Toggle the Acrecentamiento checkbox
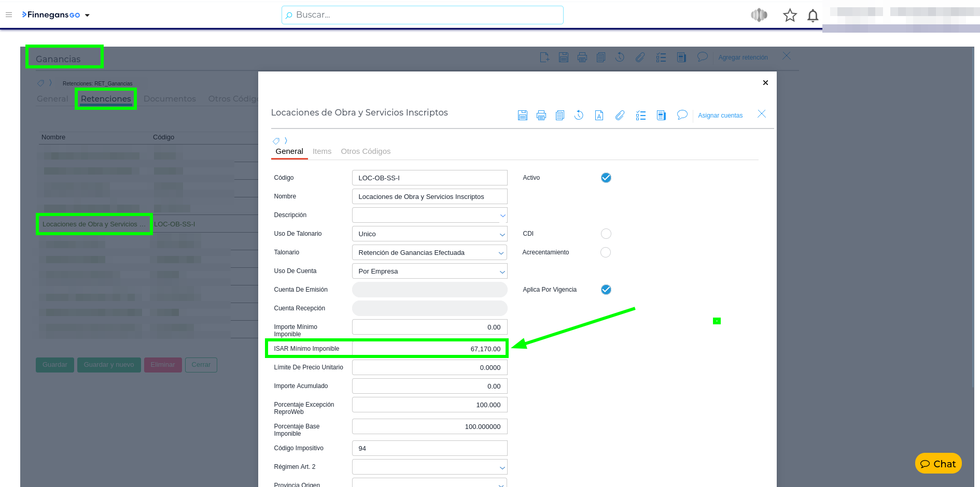 pyautogui.click(x=606, y=252)
